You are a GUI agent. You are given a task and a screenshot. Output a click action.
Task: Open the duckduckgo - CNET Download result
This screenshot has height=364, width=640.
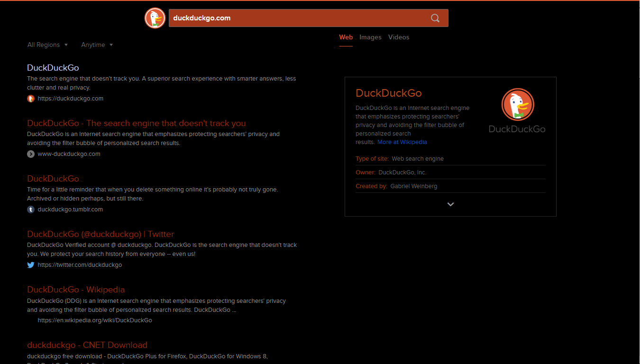point(87,345)
